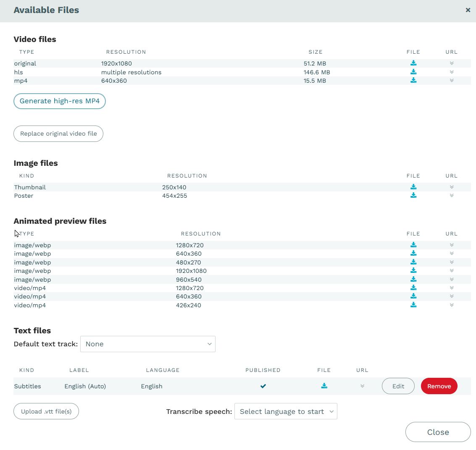Download the hls multiple resolutions file
This screenshot has height=450, width=476.
pos(413,72)
